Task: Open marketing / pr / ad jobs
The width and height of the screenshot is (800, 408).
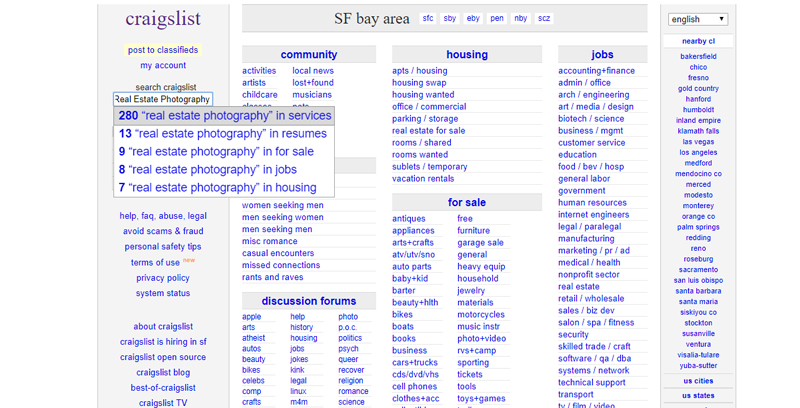Action: pyautogui.click(x=594, y=250)
